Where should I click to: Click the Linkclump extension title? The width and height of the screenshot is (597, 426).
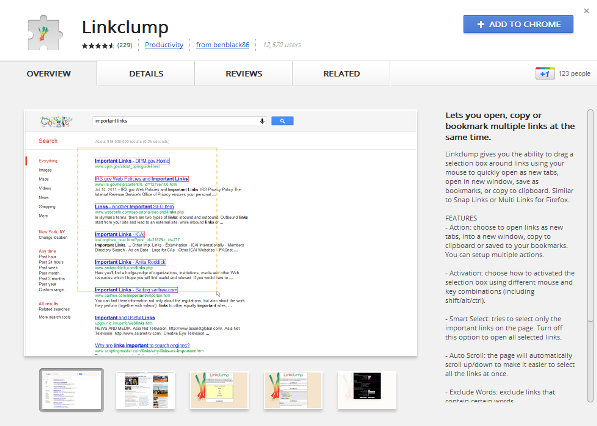(x=125, y=27)
